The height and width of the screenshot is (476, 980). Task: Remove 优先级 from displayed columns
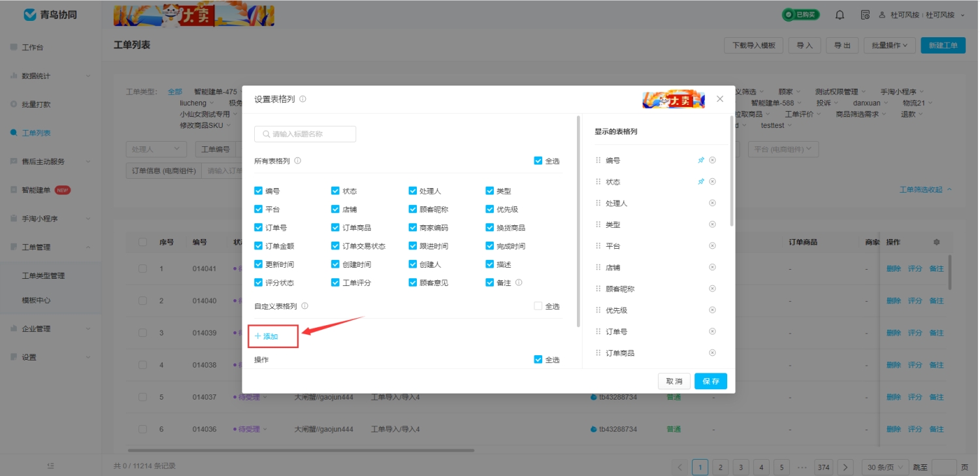pos(712,310)
